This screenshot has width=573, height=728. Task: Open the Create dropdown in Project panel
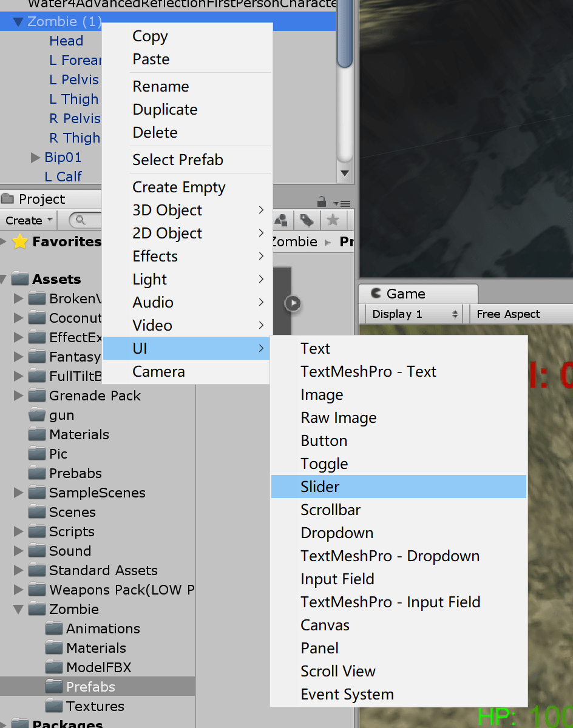click(29, 220)
